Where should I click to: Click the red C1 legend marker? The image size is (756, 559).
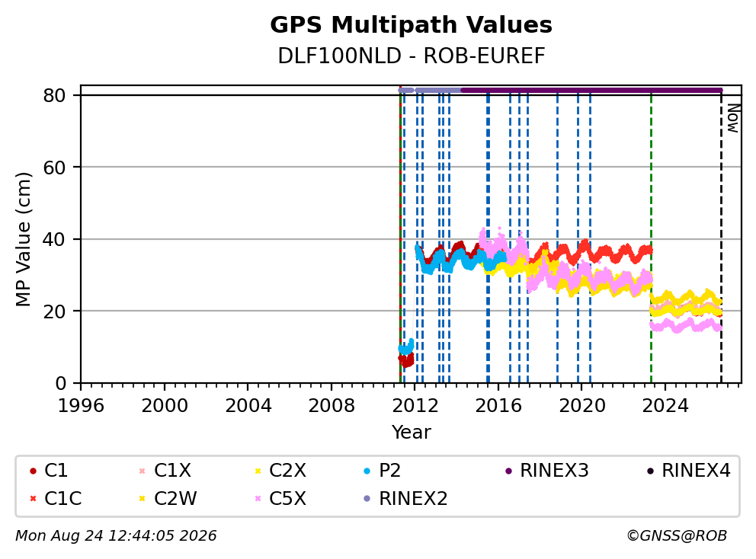(x=33, y=471)
